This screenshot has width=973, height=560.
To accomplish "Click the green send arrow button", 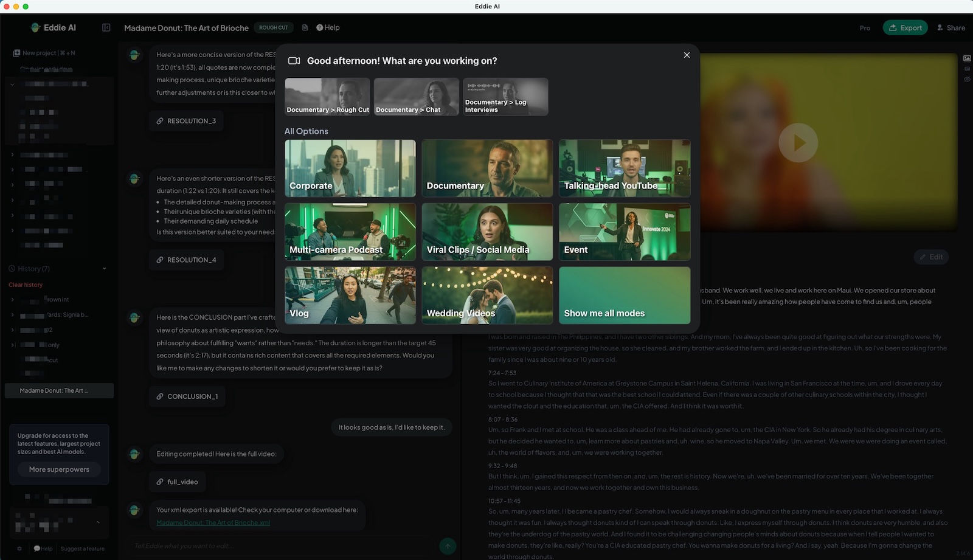I will 448,546.
